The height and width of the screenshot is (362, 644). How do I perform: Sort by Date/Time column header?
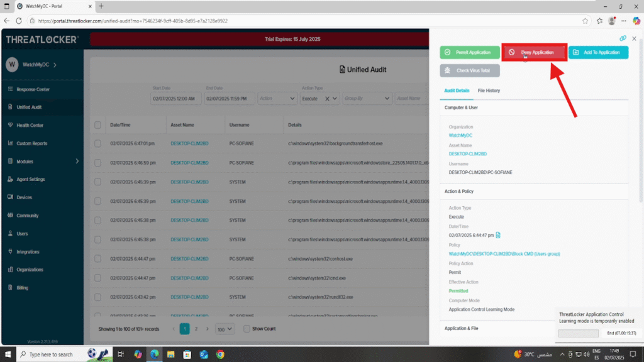point(120,125)
